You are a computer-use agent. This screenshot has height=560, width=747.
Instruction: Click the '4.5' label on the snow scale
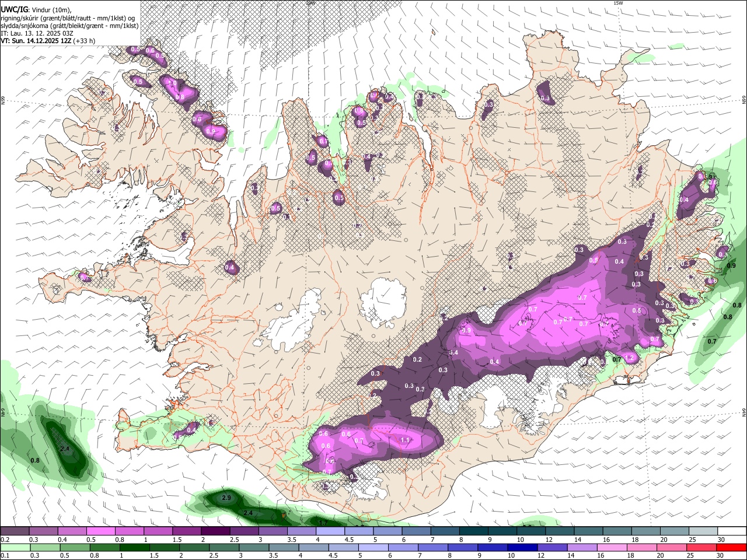349,540
